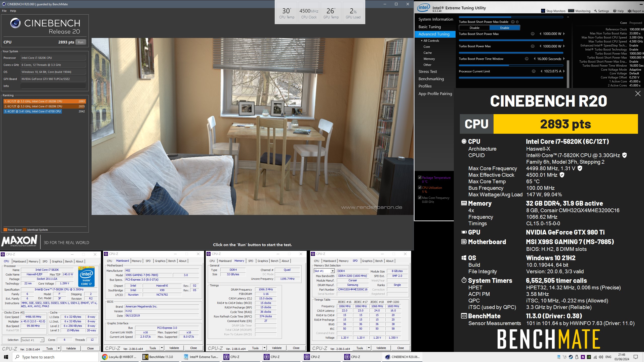Click info icon for Processor Current Limit
Screen dimensions: 644x362
(x=534, y=71)
